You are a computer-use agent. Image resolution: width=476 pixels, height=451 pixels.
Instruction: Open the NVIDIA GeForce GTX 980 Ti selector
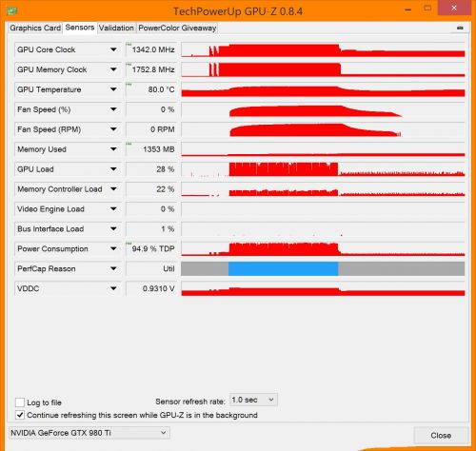pyautogui.click(x=89, y=433)
